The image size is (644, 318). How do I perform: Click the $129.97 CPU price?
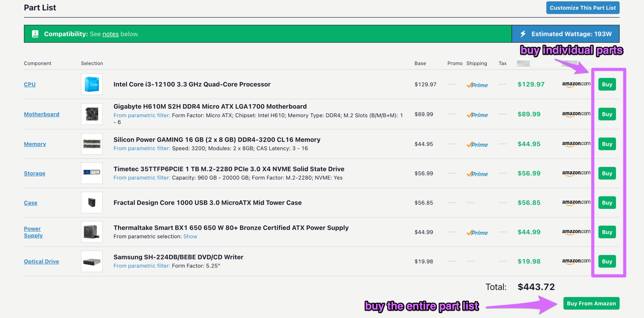[x=531, y=84]
